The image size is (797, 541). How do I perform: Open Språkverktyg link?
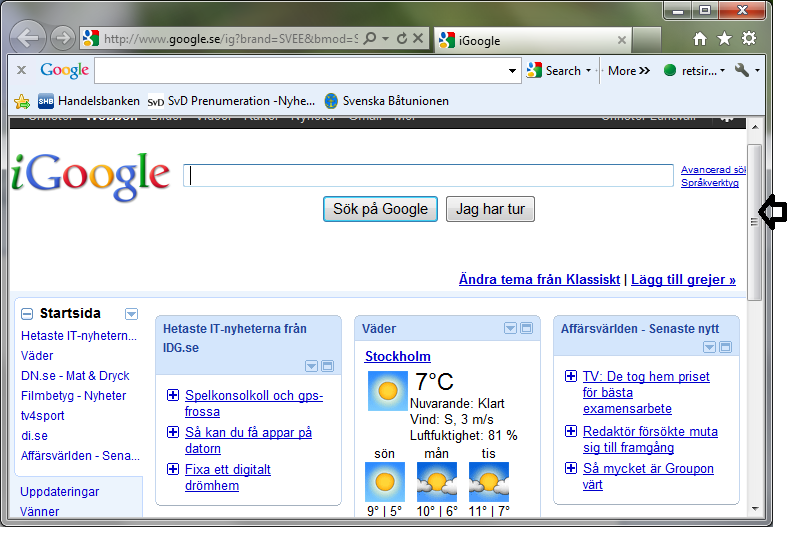[710, 183]
